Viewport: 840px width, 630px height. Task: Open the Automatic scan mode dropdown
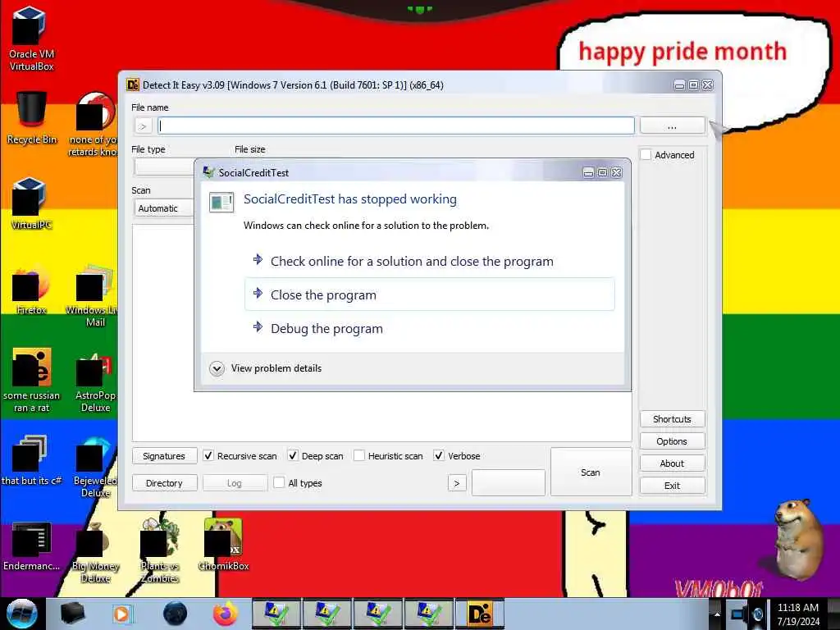[163, 208]
